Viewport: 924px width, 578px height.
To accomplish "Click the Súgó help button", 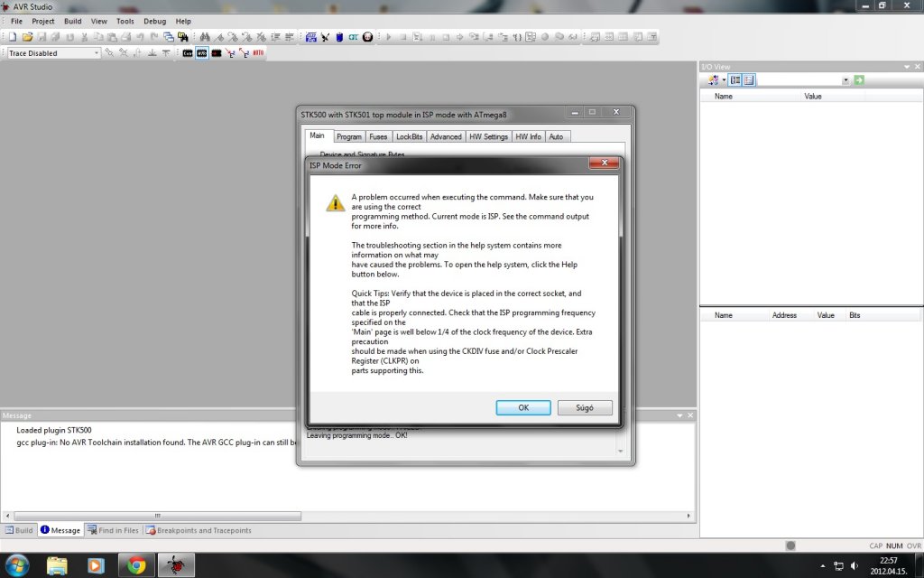I will [x=585, y=407].
